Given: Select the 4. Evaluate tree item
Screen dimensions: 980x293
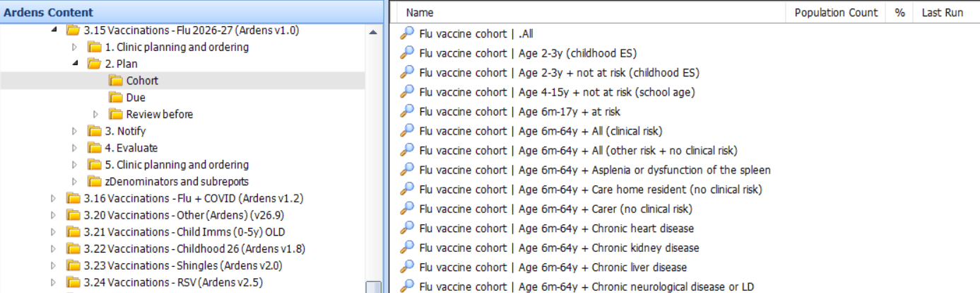Looking at the screenshot, I should click(131, 148).
